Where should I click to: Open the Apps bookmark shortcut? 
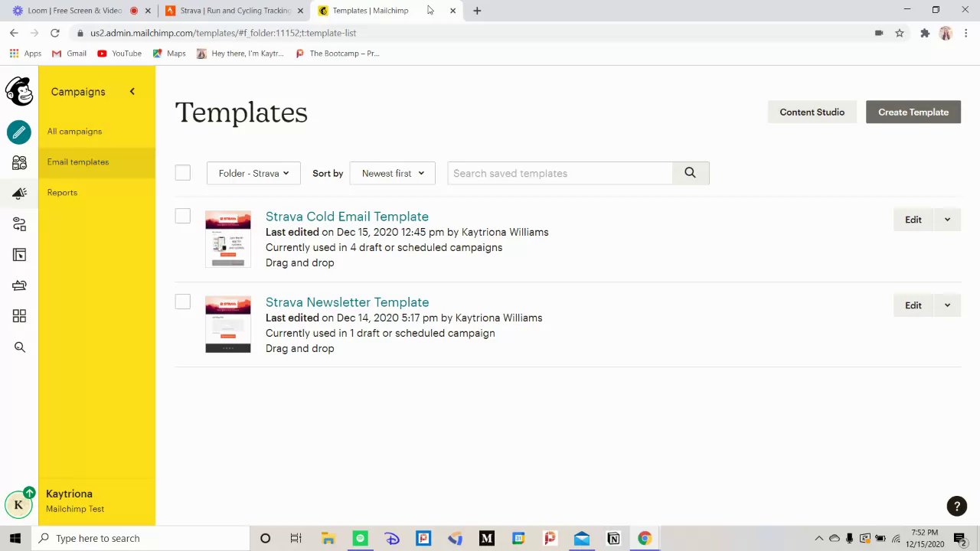point(25,54)
